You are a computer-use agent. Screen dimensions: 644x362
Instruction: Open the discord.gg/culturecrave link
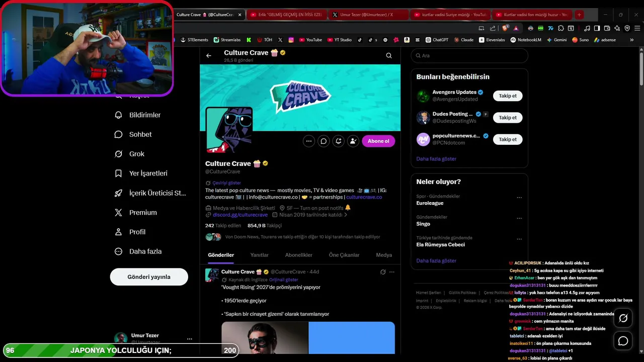coord(240,215)
